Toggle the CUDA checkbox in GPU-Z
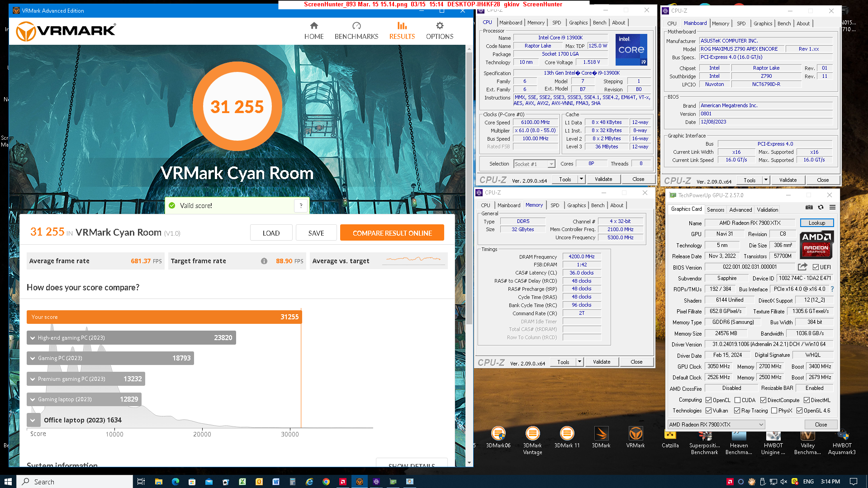 tap(737, 400)
